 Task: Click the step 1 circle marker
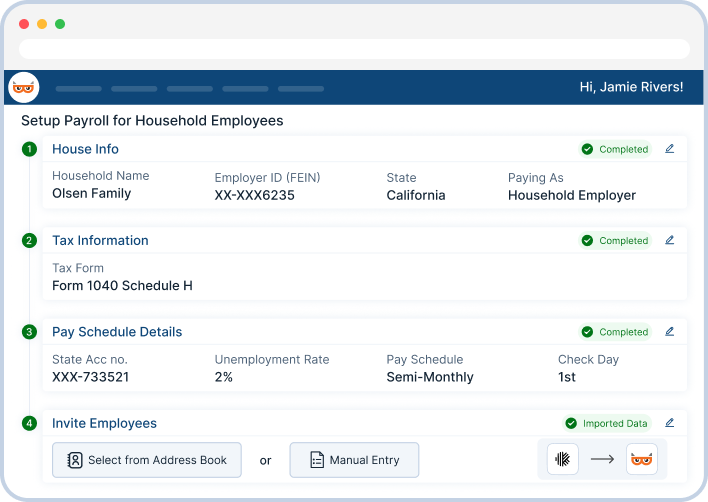[29, 149]
